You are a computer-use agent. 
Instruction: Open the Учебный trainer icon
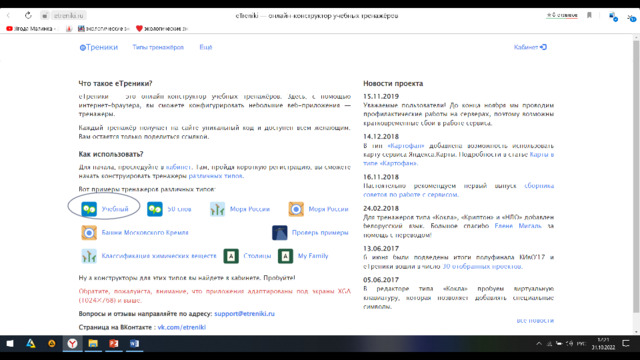pos(89,209)
